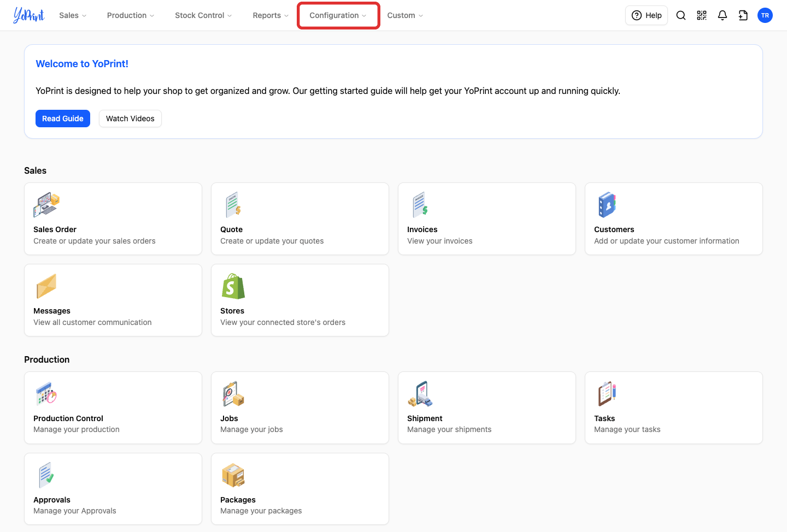Click 'Manage your jobs' description
Image resolution: width=787 pixels, height=532 pixels.
coord(251,429)
